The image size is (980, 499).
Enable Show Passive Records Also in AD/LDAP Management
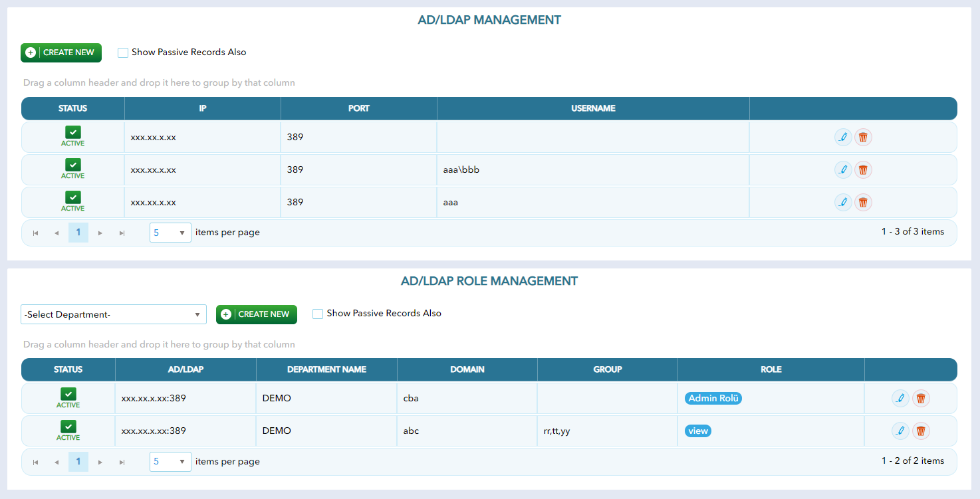[x=123, y=52]
